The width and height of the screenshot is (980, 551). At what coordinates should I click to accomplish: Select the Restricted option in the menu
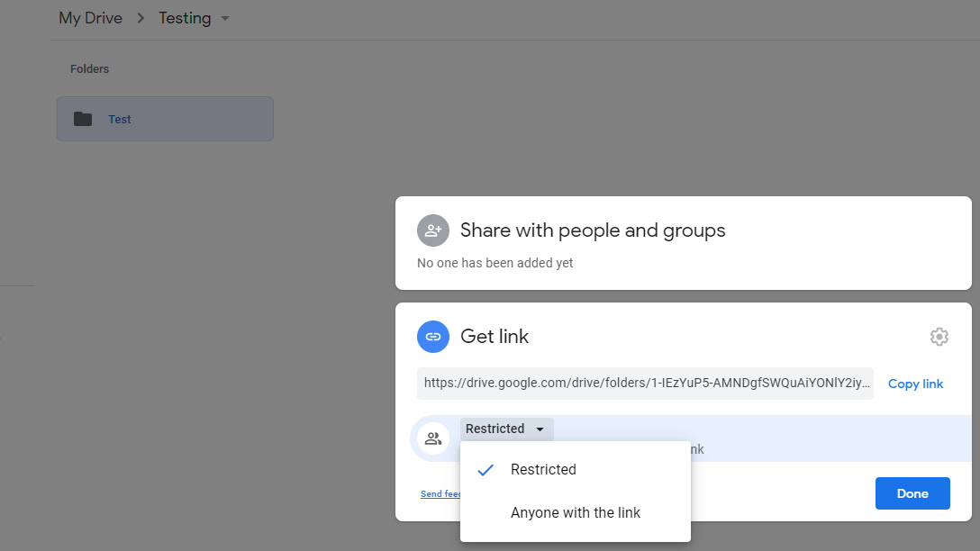pos(543,470)
